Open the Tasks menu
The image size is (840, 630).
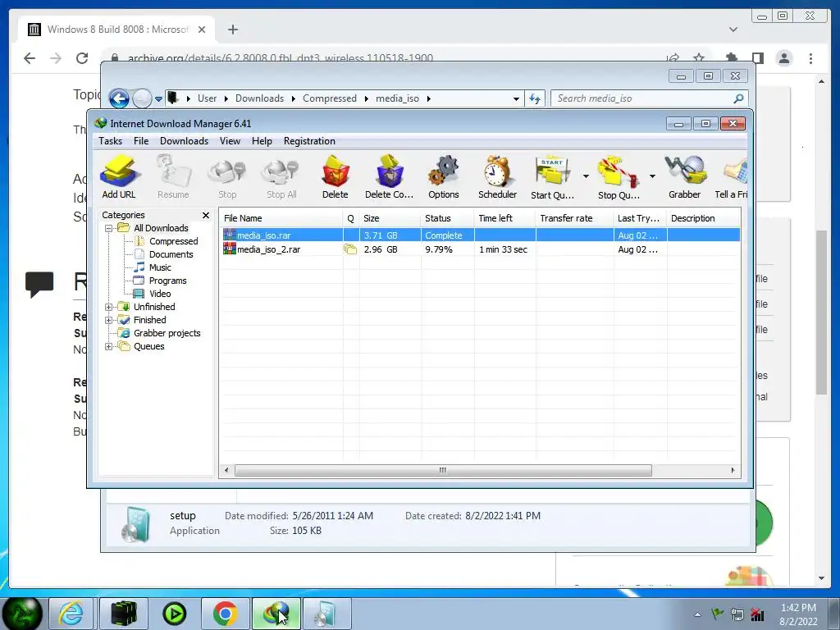pyautogui.click(x=111, y=141)
